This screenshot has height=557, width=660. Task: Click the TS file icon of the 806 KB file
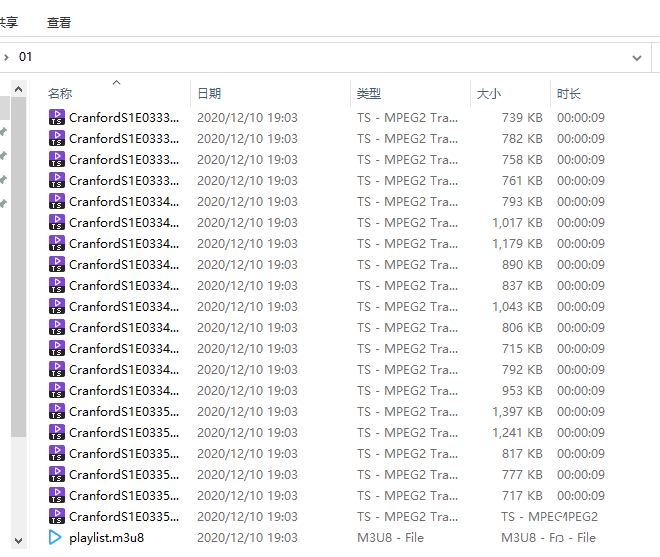click(x=57, y=328)
